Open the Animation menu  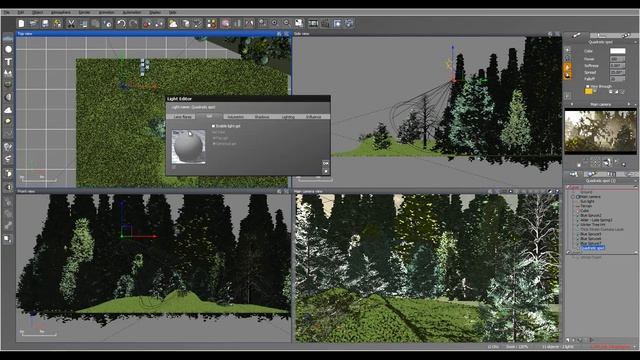pyautogui.click(x=107, y=13)
